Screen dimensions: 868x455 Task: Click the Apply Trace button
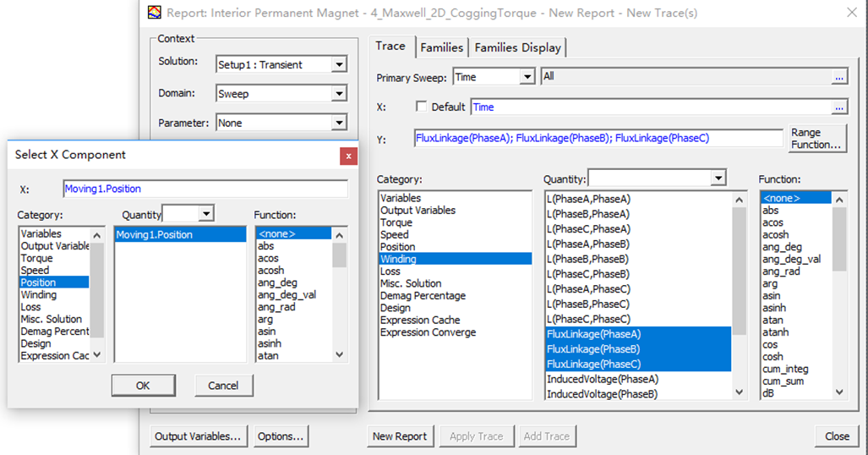click(477, 436)
